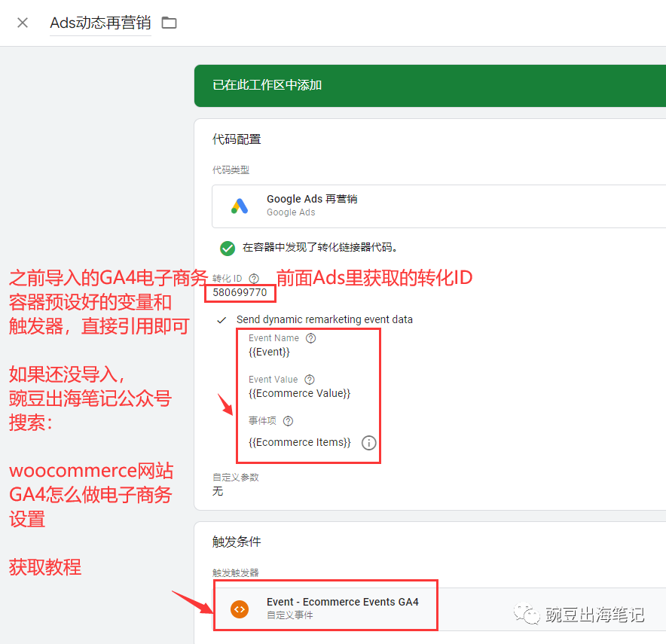Click the 触发触发器 label
This screenshot has width=666, height=644.
click(x=236, y=572)
